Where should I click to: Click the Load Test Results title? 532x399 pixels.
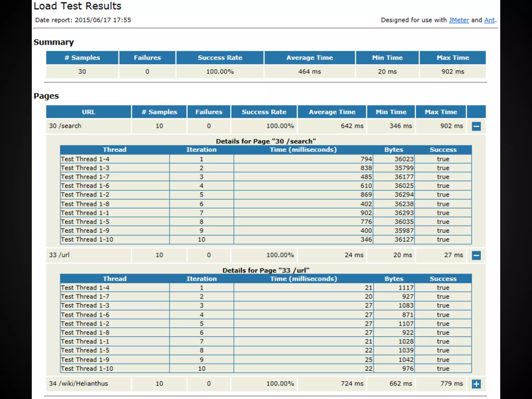pyautogui.click(x=77, y=6)
